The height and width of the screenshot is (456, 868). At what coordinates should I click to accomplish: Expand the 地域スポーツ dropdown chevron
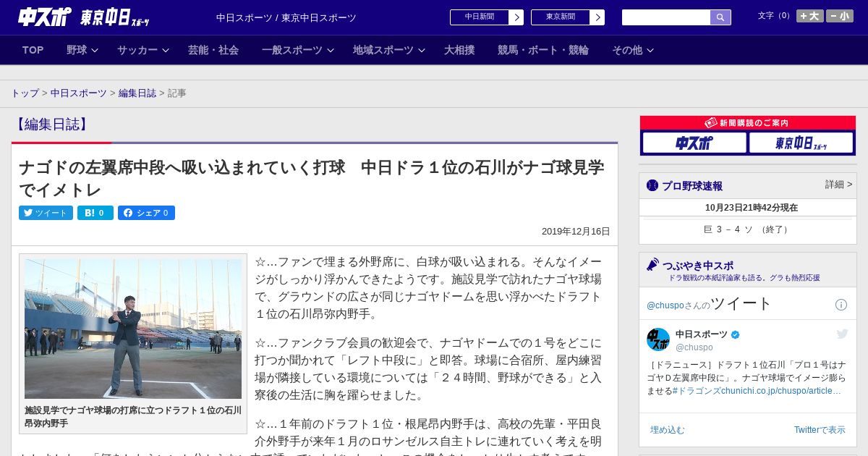coord(422,51)
